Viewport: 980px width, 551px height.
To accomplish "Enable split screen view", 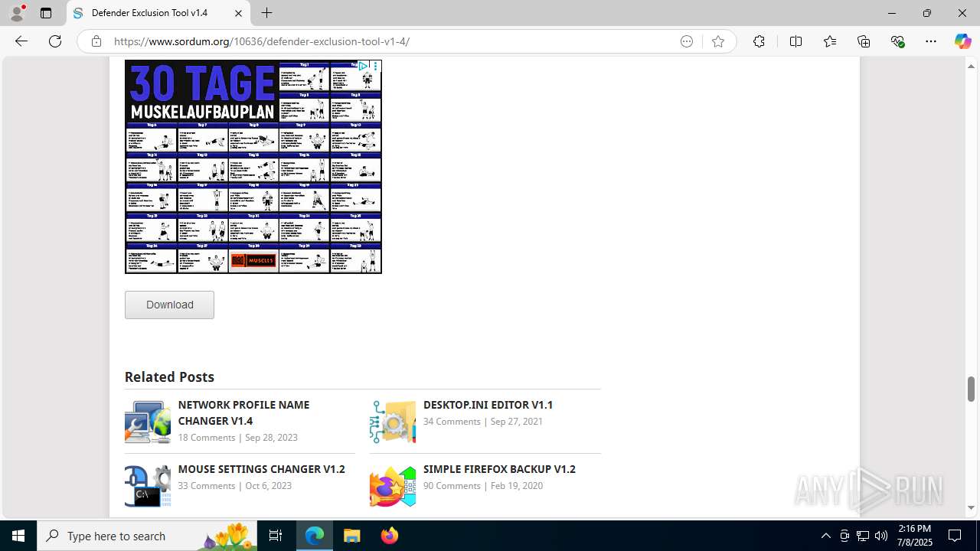I will pos(795,41).
